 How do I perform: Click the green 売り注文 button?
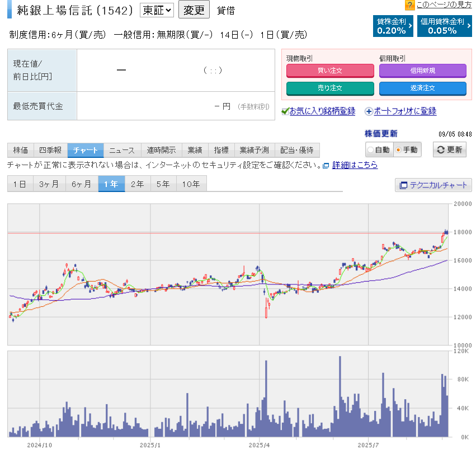[x=330, y=88]
